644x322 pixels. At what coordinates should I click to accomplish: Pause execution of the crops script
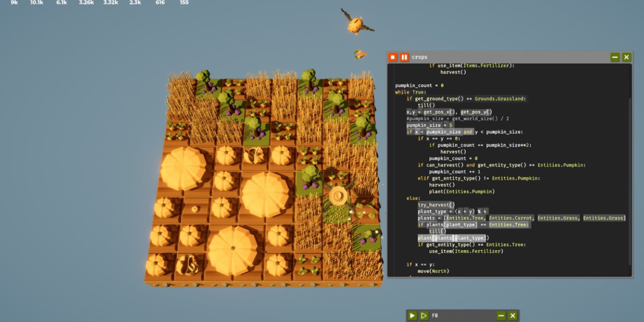pyautogui.click(x=404, y=57)
